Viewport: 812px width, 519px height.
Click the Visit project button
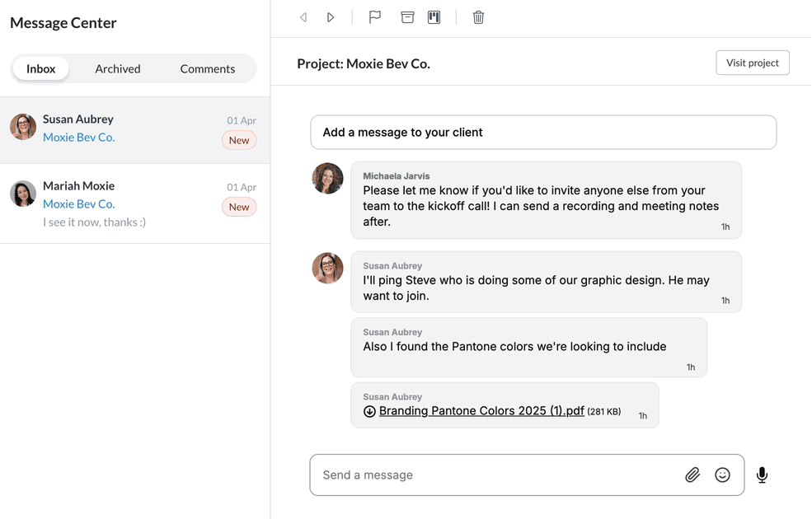(753, 63)
